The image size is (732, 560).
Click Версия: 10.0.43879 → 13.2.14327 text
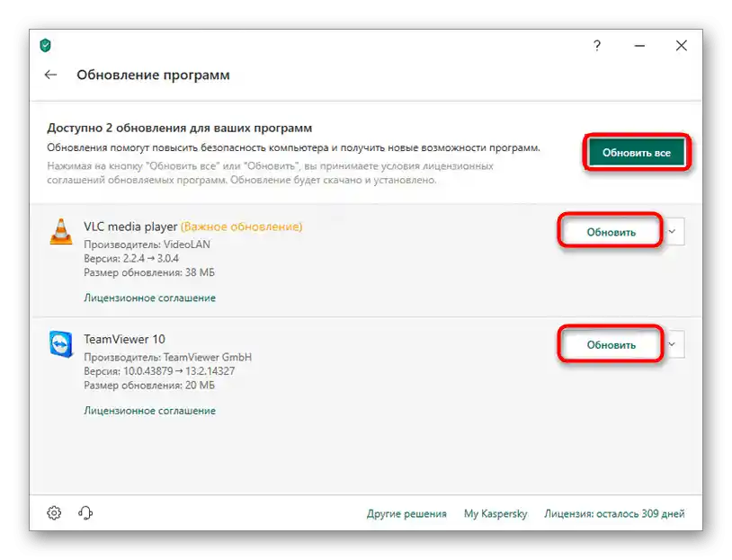[159, 371]
